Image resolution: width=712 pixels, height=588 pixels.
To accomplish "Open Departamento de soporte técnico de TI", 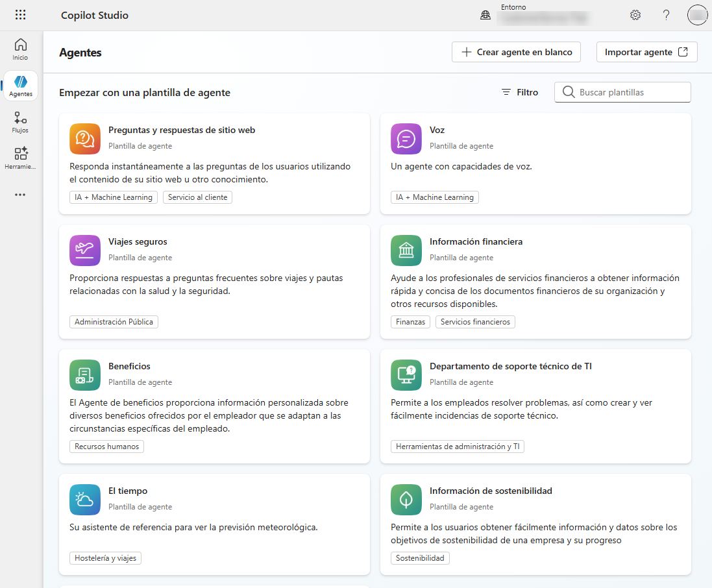I will click(x=510, y=366).
